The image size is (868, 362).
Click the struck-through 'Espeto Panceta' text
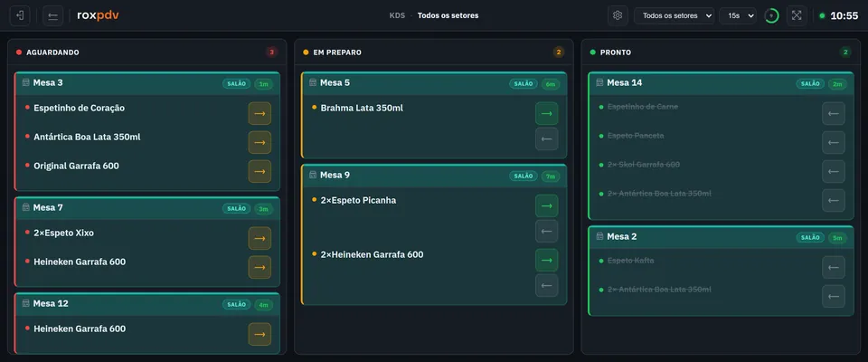click(x=636, y=136)
